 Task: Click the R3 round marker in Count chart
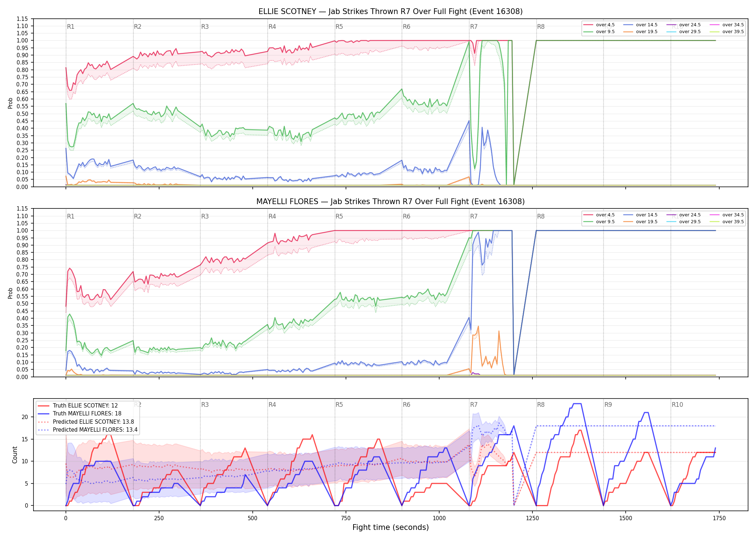pos(205,405)
